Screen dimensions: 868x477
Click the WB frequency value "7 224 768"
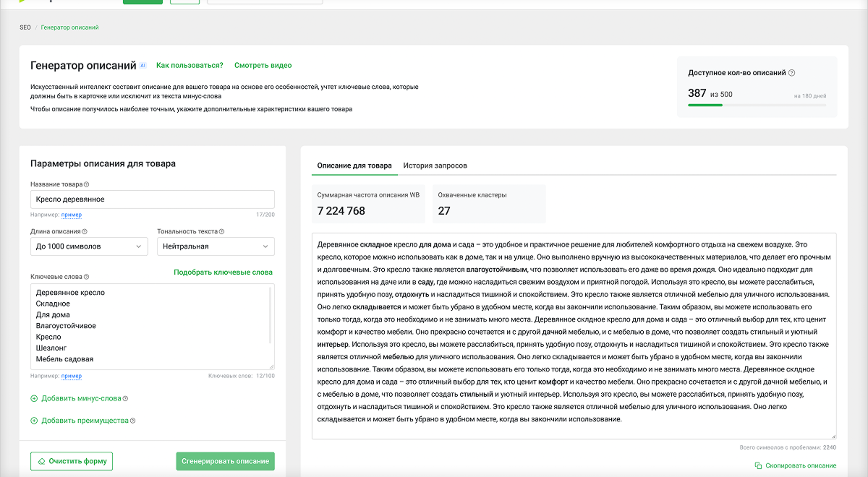341,211
